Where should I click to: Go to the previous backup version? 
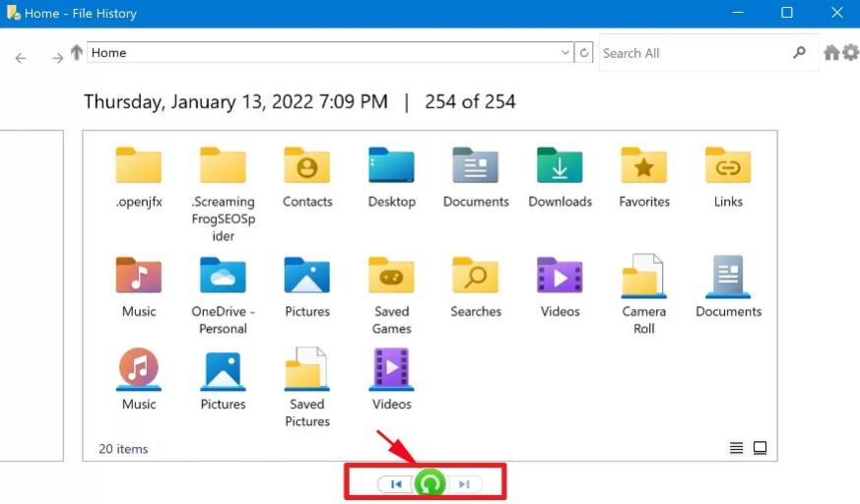[396, 484]
